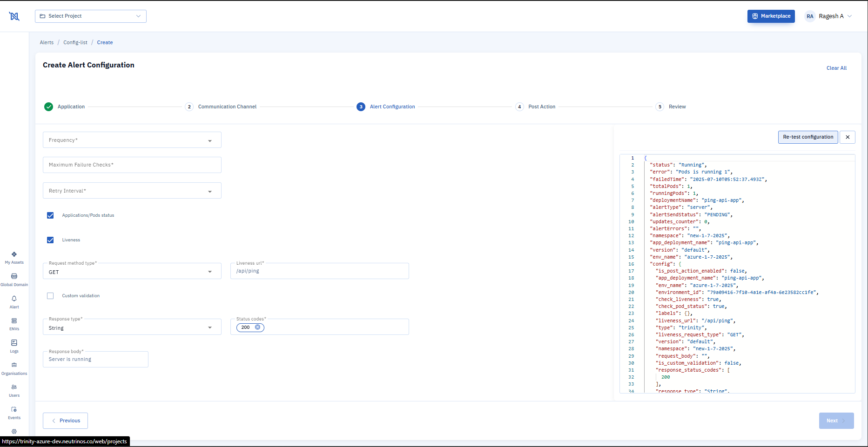Viewport: 868px width, 447px height.
Task: Open the Response type dropdown
Action: pyautogui.click(x=132, y=327)
